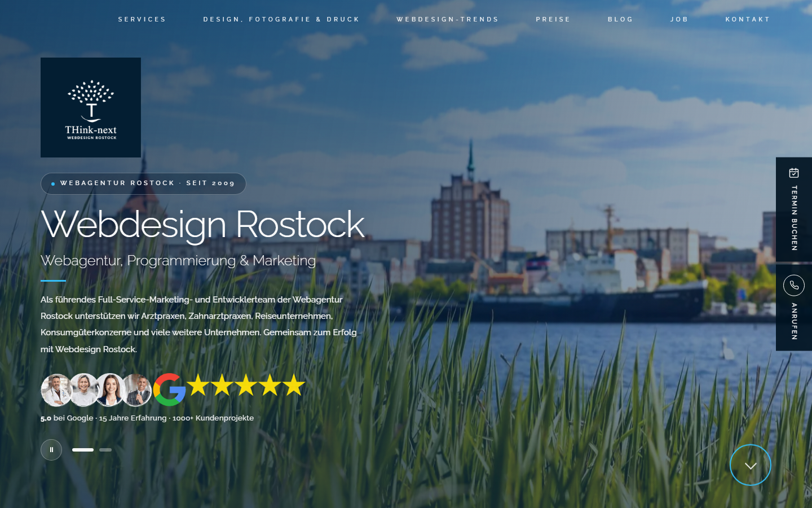Image resolution: width=812 pixels, height=508 pixels.
Task: Open the Services menu item
Action: [x=142, y=19]
